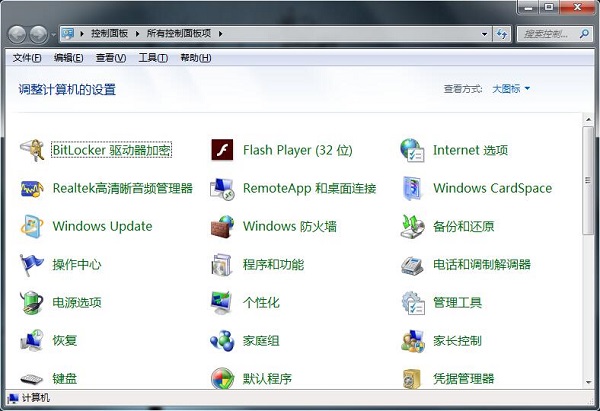Click the Windows 防火墙 brick wall icon
This screenshot has width=600, height=411.
tap(222, 226)
